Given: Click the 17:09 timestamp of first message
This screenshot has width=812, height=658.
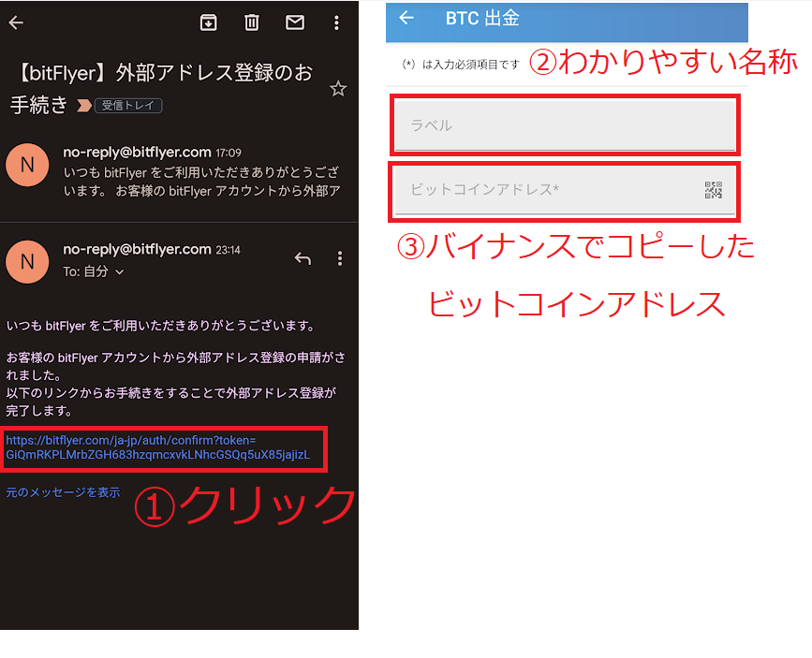Looking at the screenshot, I should tap(229, 153).
